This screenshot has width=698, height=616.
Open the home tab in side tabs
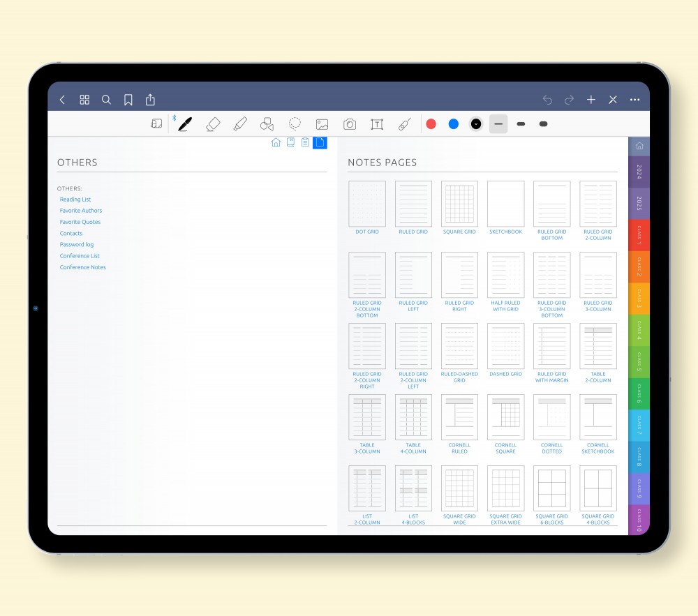pos(639,146)
